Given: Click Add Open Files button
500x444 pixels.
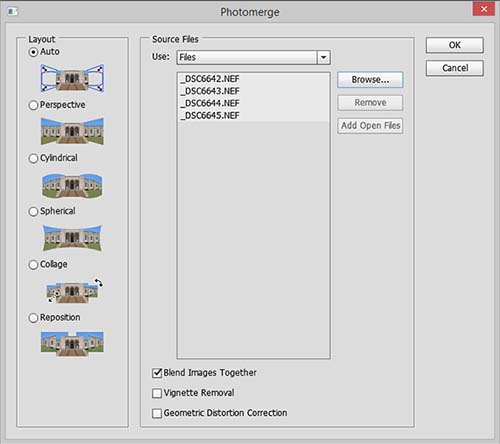Looking at the screenshot, I should coord(370,126).
